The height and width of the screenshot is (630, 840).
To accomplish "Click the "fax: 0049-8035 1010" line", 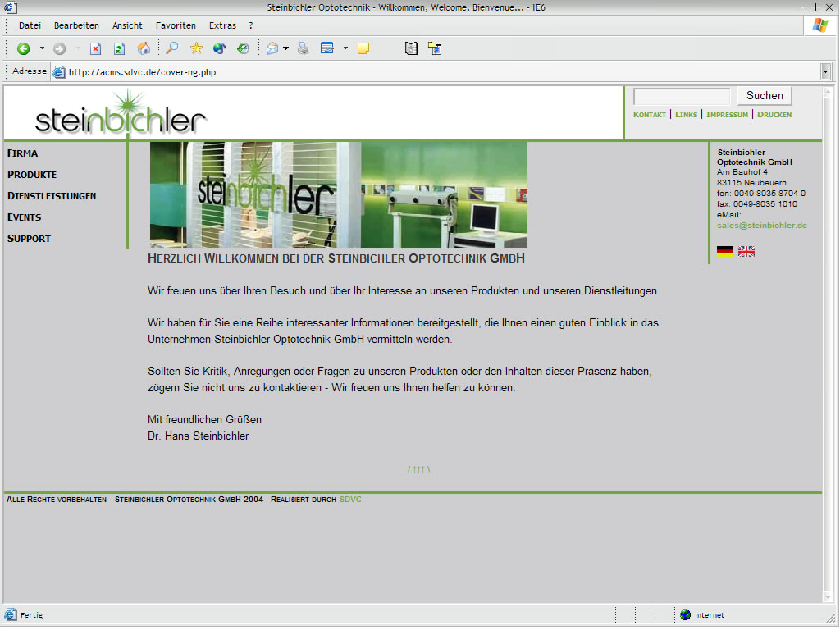I will 757,204.
